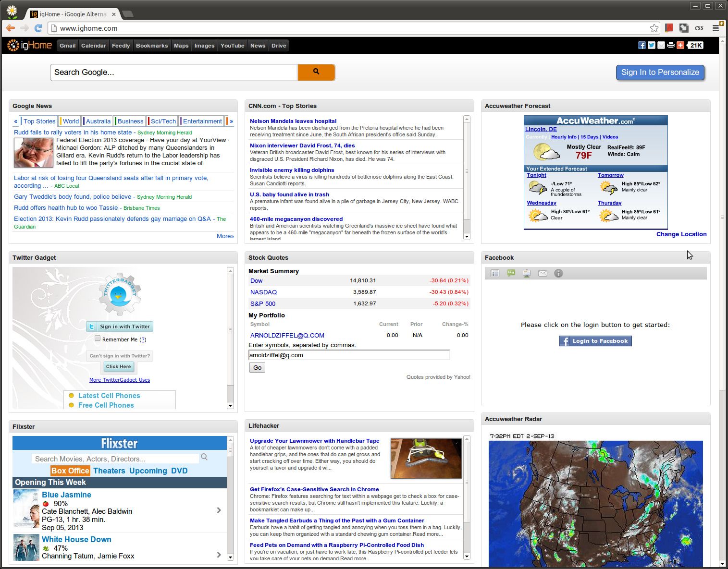Click Google News previous tabs arrow «
The image size is (728, 569).
coord(16,121)
